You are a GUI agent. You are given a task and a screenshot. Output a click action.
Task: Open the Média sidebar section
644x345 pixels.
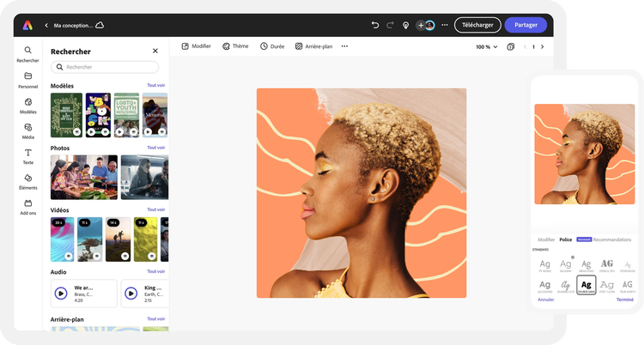[x=28, y=131]
